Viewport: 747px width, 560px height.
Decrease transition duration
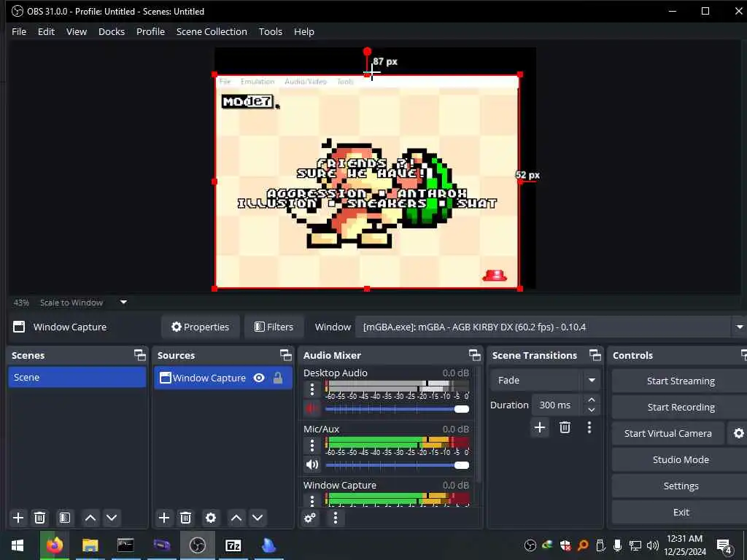pos(591,410)
